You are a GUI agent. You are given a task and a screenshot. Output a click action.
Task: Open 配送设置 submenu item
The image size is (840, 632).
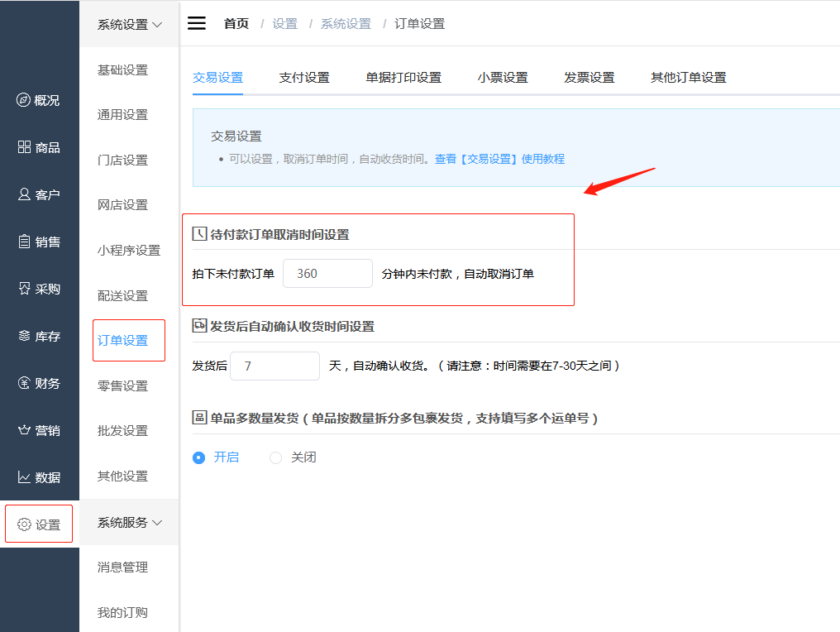(x=122, y=295)
